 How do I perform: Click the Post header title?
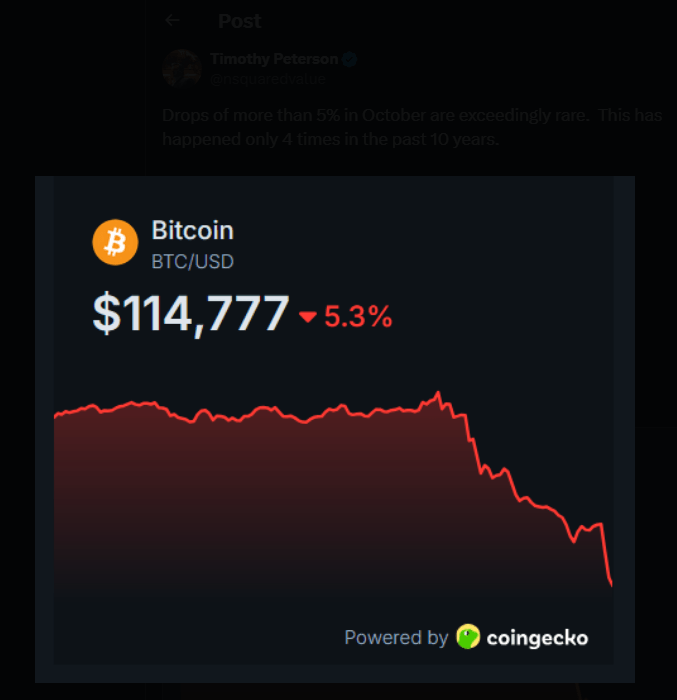(x=239, y=21)
